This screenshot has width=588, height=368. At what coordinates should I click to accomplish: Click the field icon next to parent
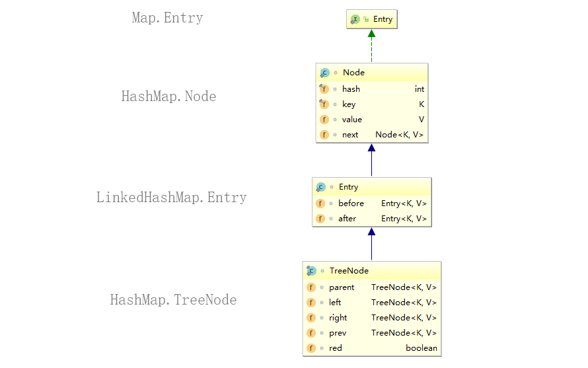pos(311,287)
